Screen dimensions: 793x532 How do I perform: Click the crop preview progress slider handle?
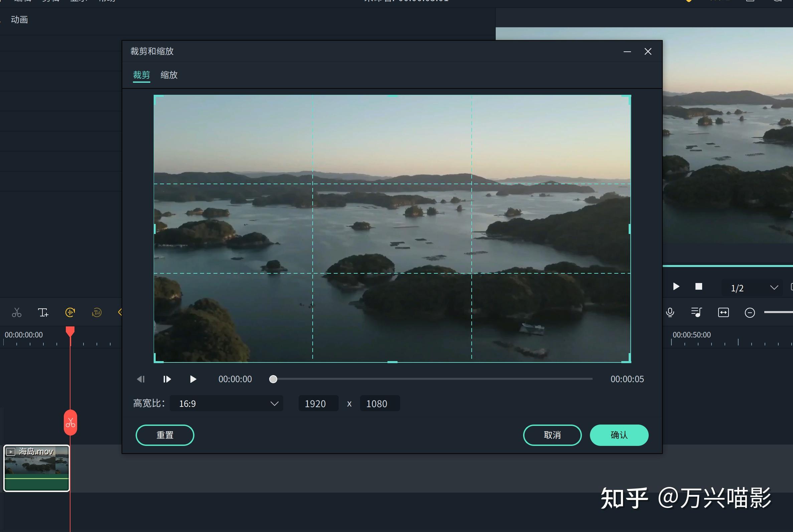coord(273,379)
